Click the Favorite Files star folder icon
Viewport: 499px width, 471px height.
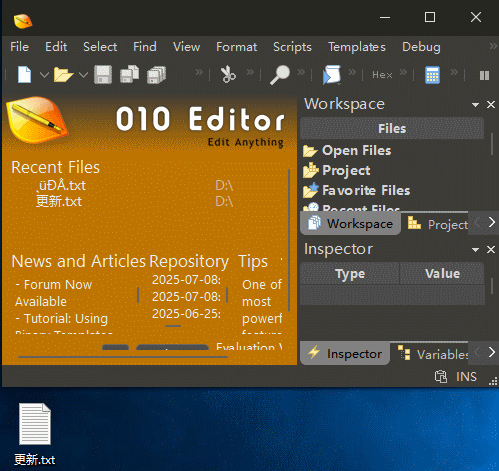coord(311,190)
